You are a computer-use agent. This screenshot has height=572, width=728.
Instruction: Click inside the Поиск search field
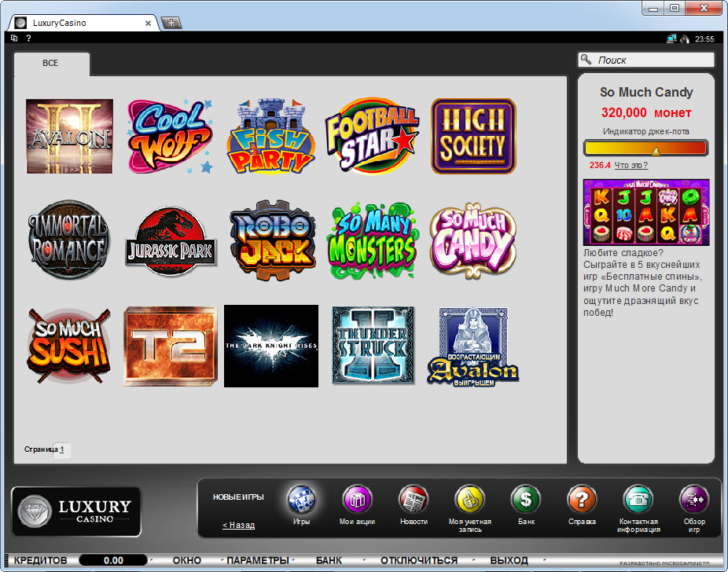click(645, 60)
